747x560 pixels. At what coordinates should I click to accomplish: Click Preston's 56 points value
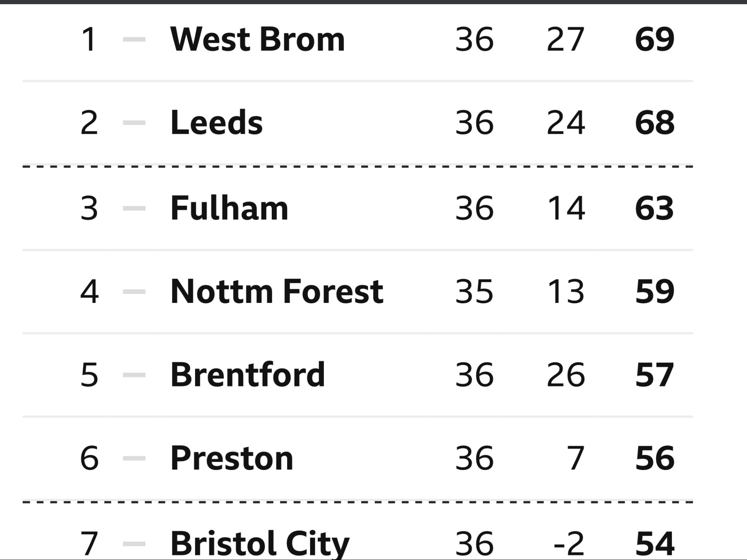click(655, 458)
